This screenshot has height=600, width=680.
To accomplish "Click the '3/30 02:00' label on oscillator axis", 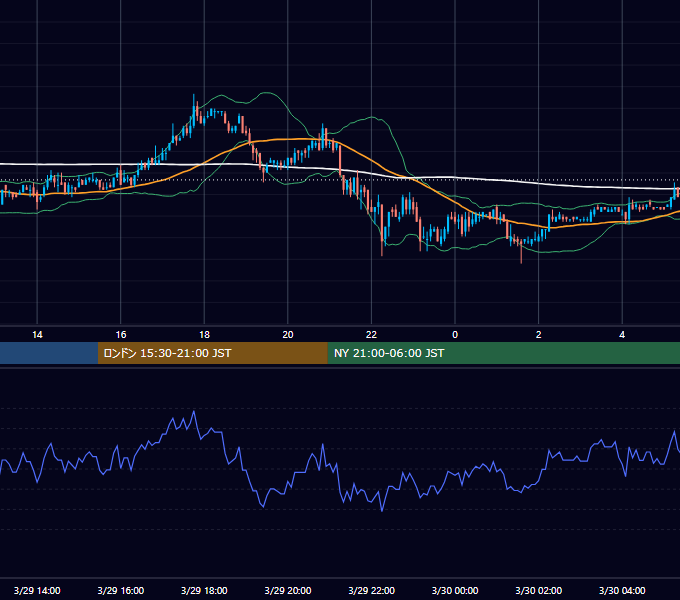I will pos(539,590).
